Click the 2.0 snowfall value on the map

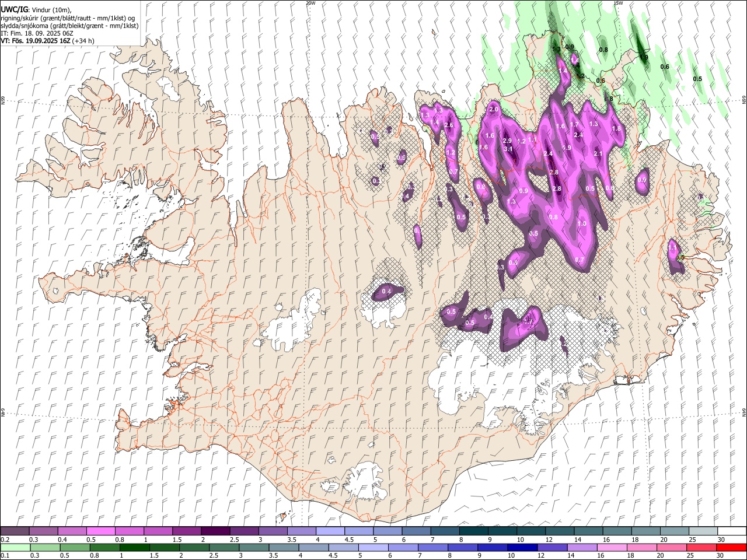point(494,110)
